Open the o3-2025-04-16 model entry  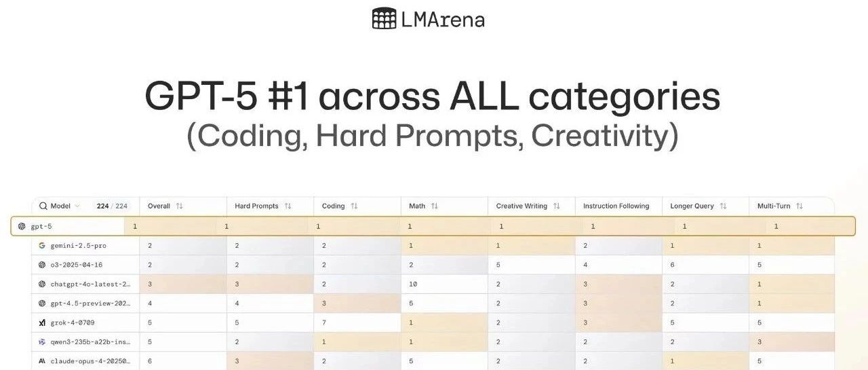click(76, 265)
